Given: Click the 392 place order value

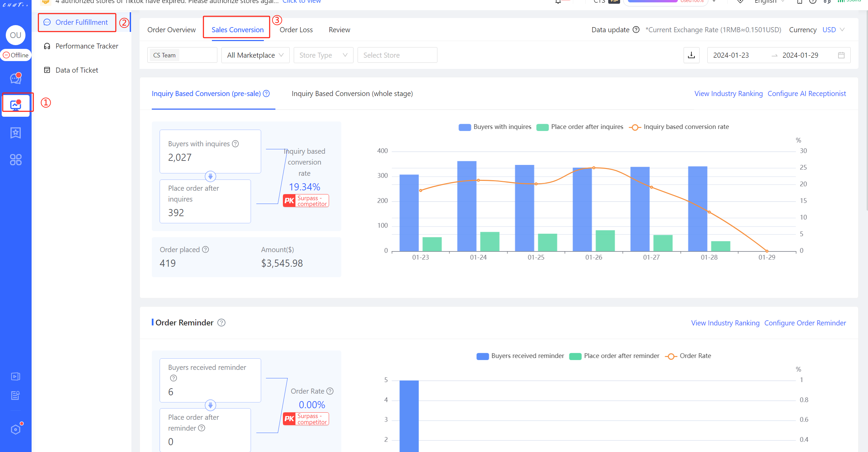Looking at the screenshot, I should coord(176,212).
